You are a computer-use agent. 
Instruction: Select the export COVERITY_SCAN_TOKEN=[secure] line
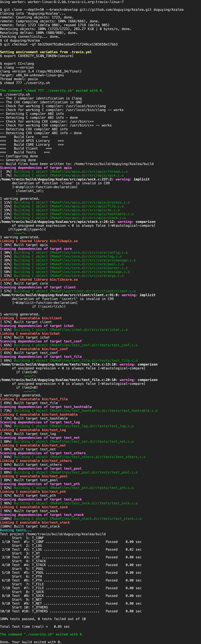tap(37, 56)
